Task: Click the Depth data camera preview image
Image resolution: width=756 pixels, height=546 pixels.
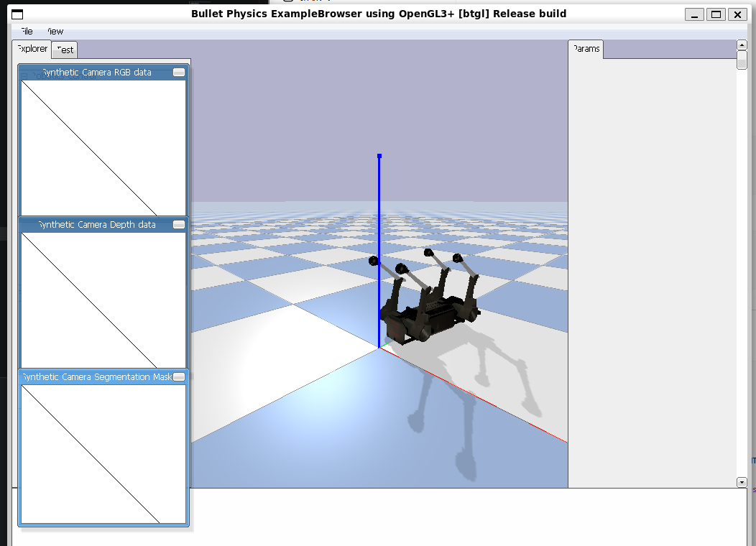Action: coord(103,300)
